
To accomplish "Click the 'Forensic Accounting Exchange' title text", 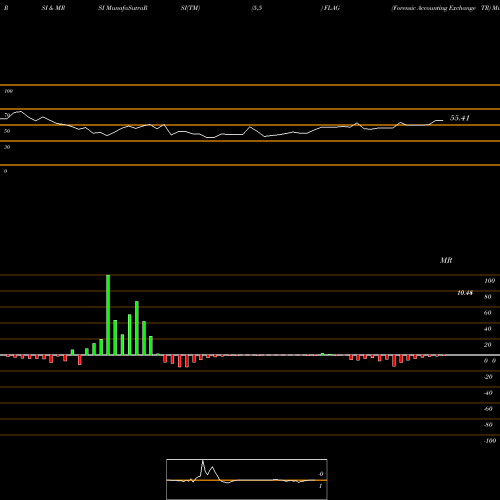I will [434, 8].
